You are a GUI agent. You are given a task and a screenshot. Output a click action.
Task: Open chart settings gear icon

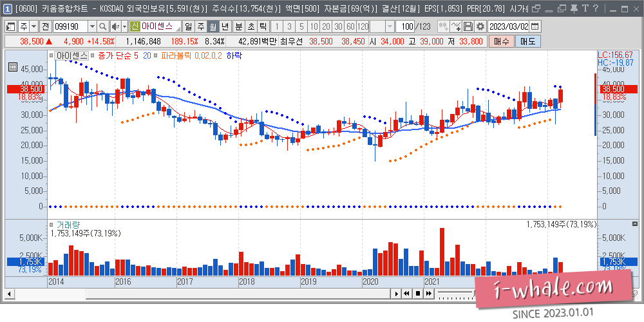coord(480,26)
